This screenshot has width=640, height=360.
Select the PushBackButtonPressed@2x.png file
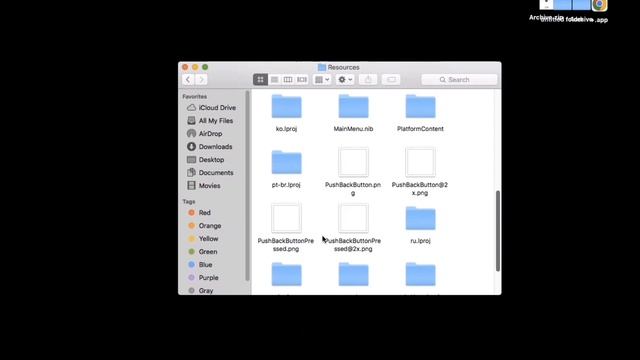[353, 218]
